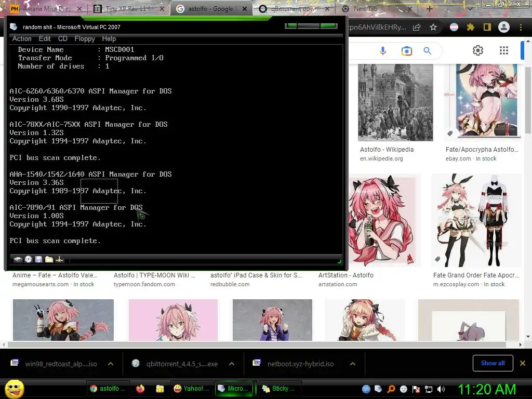Click the volume speaker tray icon

[441, 389]
